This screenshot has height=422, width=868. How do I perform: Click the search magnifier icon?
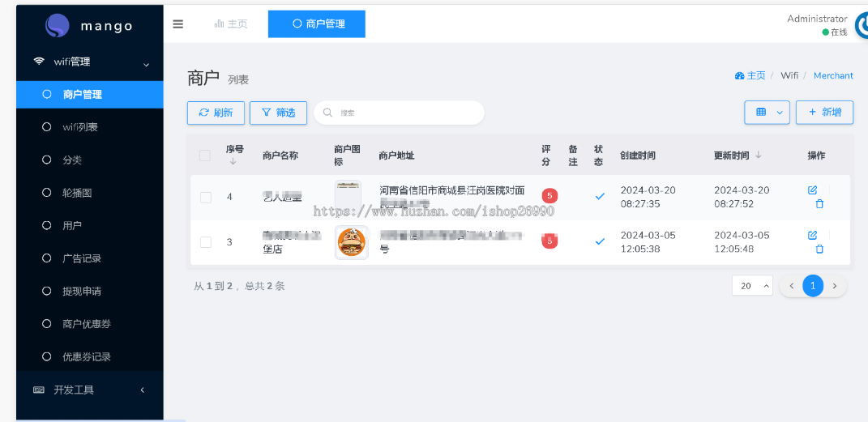click(327, 113)
